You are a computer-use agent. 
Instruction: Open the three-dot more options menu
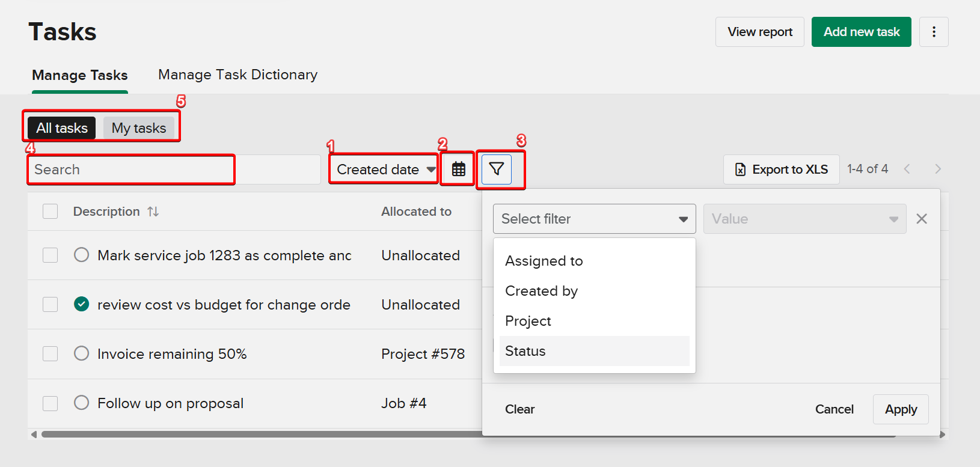(x=934, y=32)
